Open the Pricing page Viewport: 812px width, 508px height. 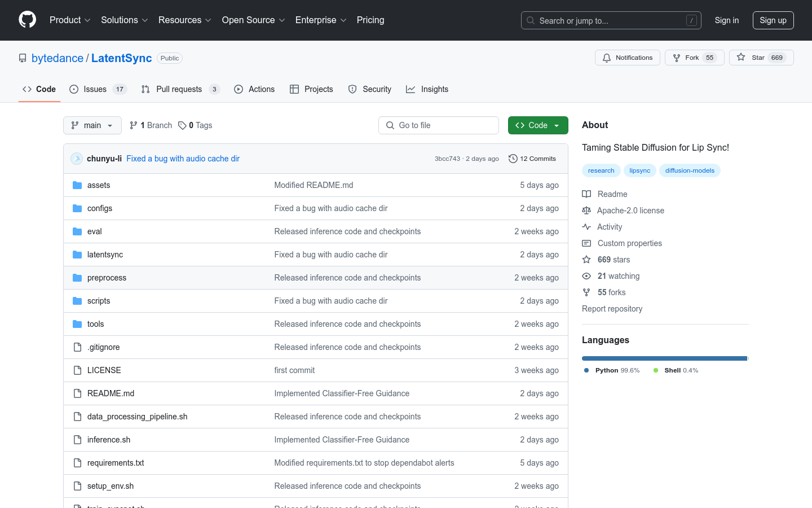pyautogui.click(x=370, y=20)
